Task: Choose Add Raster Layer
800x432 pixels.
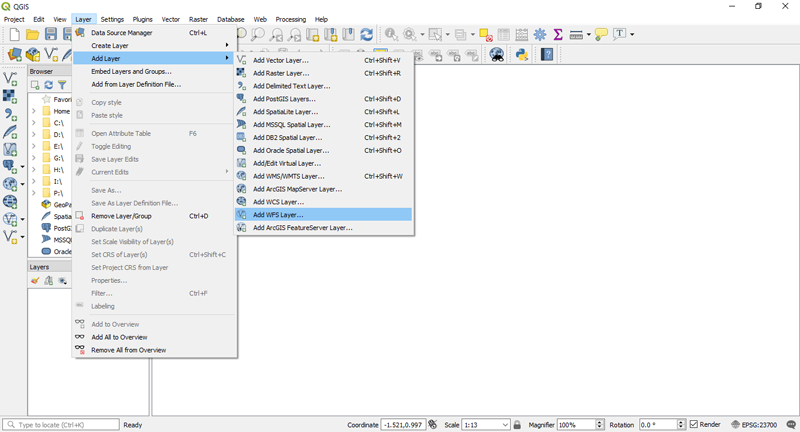Action: pyautogui.click(x=323, y=73)
